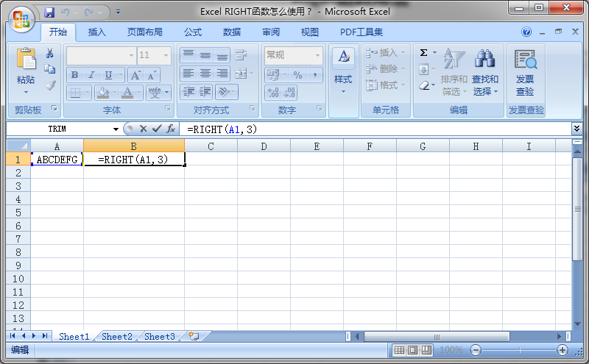Switch to the 数据 tab

tap(231, 32)
